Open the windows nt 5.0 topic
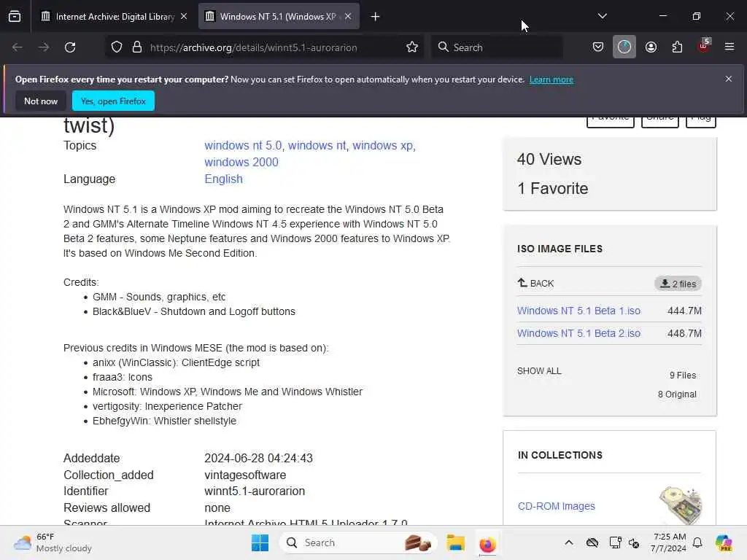The image size is (747, 560). (x=243, y=145)
